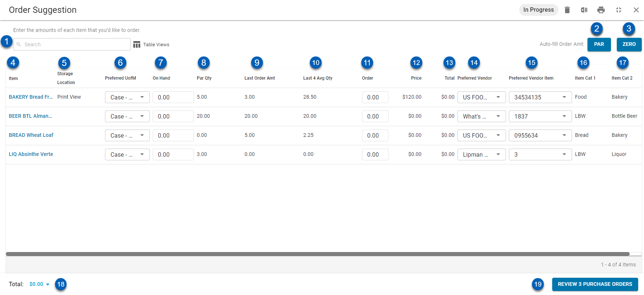Open Preferred UofM dropdown for BEER BTL
Viewport: 644px width, 295px height.
127,116
